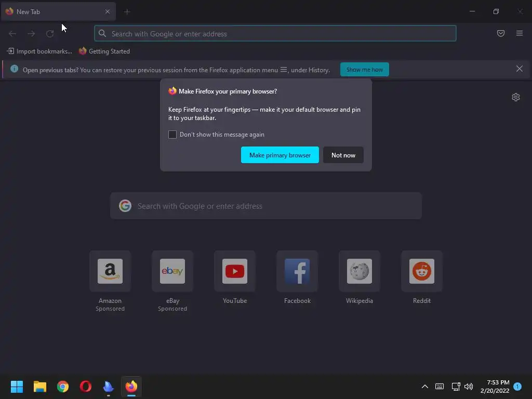Viewport: 532px width, 399px height.
Task: Click the info icon in notification bar
Action: click(14, 69)
